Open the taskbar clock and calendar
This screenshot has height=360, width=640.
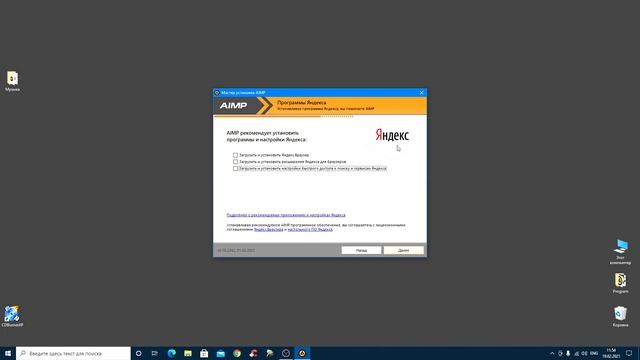point(611,353)
